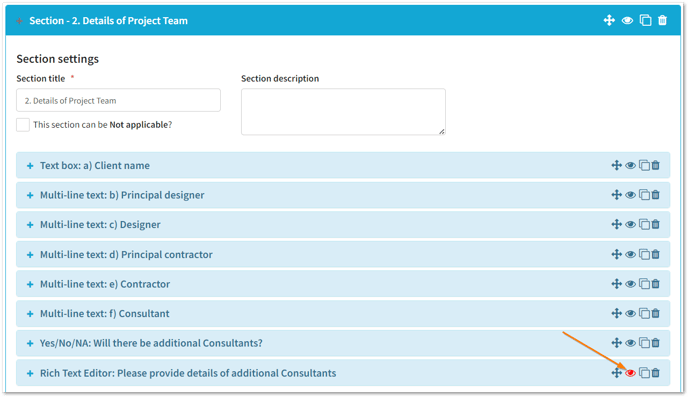This screenshot has height=397, width=688.
Task: Copy the Principal designer field
Action: 644,195
